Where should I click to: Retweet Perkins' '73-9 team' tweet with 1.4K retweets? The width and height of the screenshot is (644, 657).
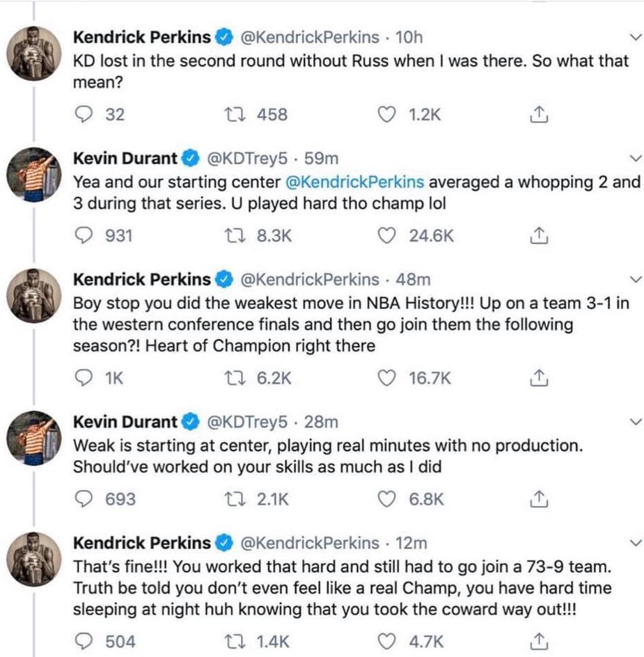click(x=235, y=641)
